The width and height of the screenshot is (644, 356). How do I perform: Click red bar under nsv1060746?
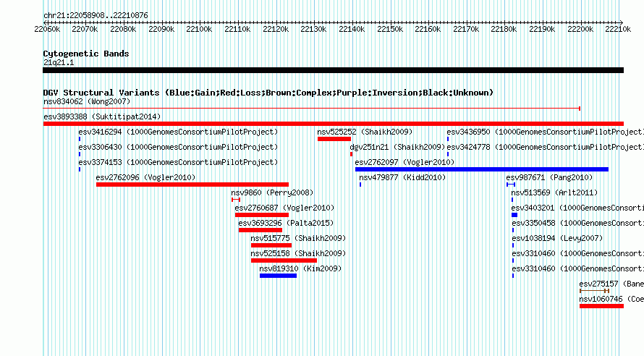point(602,306)
